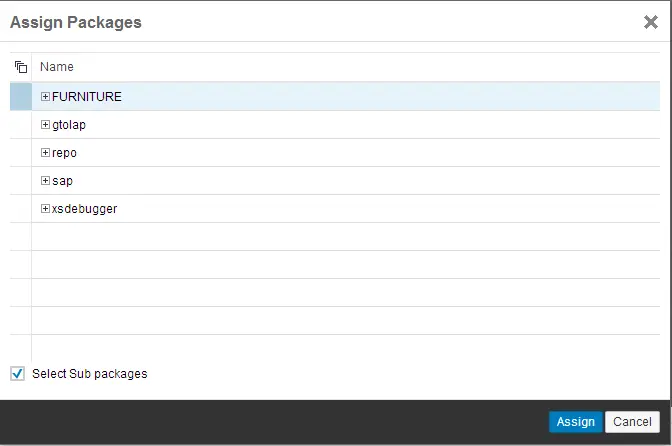Click the row selector cell for FURNITURE
This screenshot has width=672, height=446.
tap(21, 97)
